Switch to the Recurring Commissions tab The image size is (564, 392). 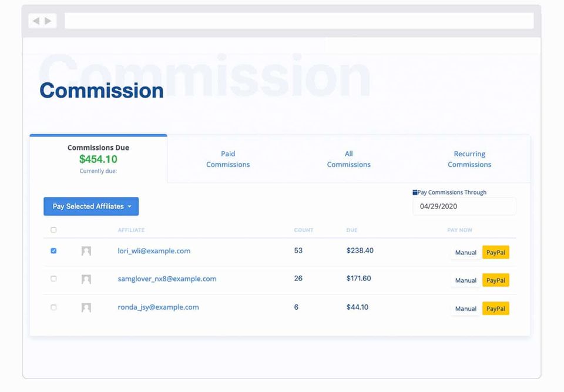[469, 159]
